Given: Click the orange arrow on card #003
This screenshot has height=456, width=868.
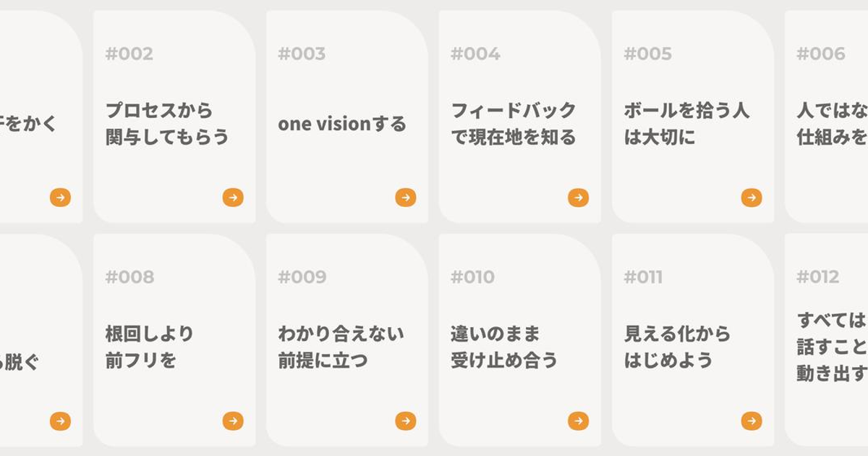Looking at the screenshot, I should pos(406,198).
